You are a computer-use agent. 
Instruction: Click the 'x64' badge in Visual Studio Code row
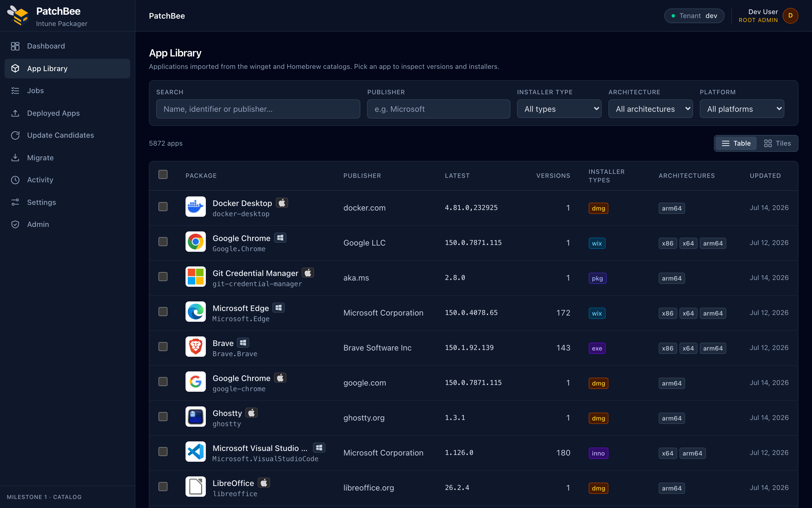click(x=668, y=453)
